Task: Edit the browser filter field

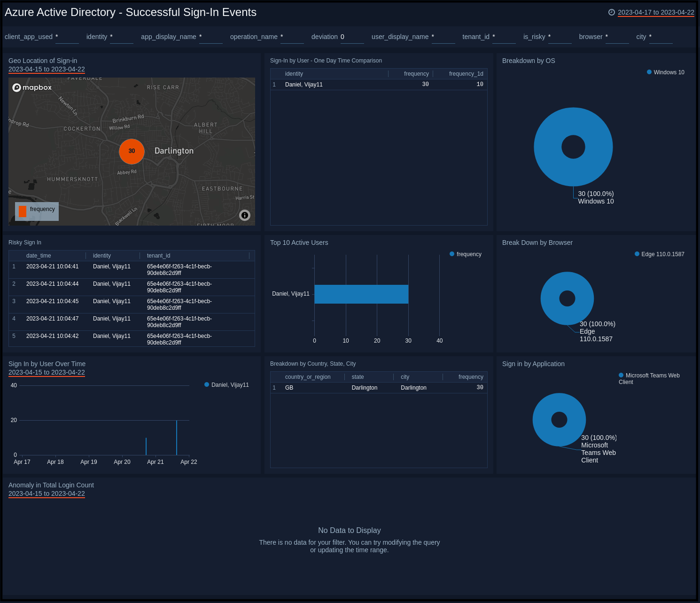Action: point(617,37)
